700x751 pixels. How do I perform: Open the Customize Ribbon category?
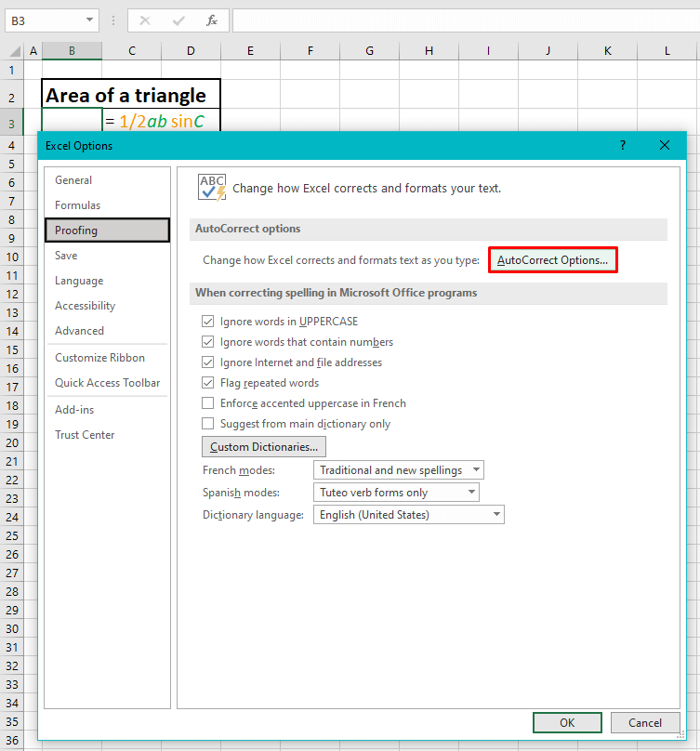tap(107, 358)
